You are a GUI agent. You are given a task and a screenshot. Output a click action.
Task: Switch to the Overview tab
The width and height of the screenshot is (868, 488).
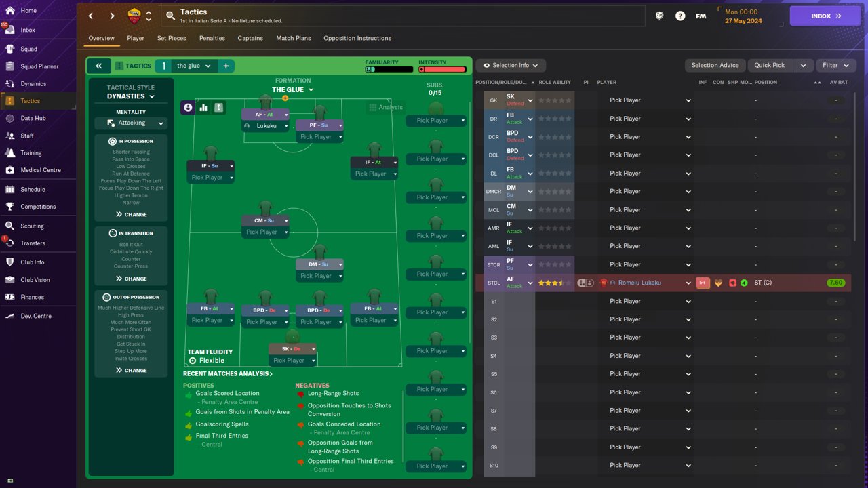101,38
